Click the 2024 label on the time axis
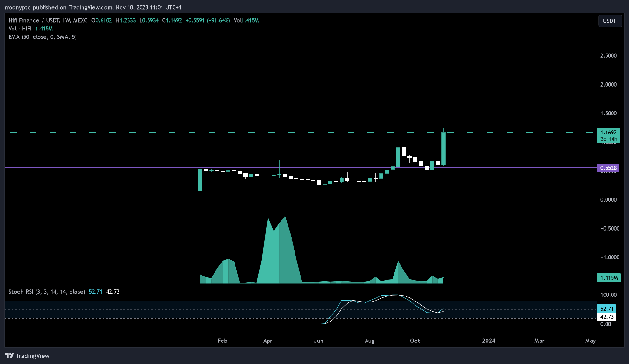 click(x=489, y=341)
